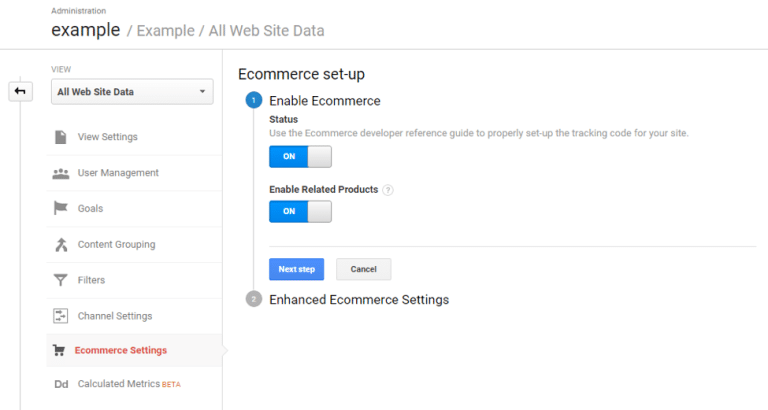Screen dimensions: 768x410
Task: Click the back arrow icon button
Action: (20, 92)
